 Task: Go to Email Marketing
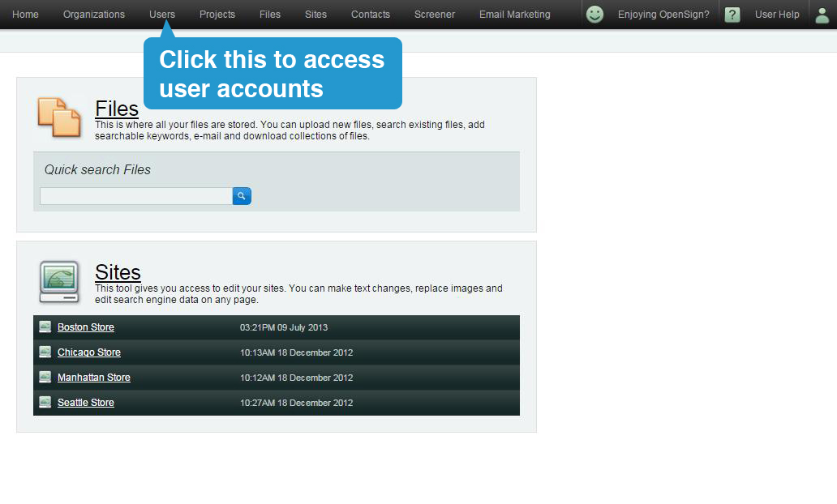[514, 14]
